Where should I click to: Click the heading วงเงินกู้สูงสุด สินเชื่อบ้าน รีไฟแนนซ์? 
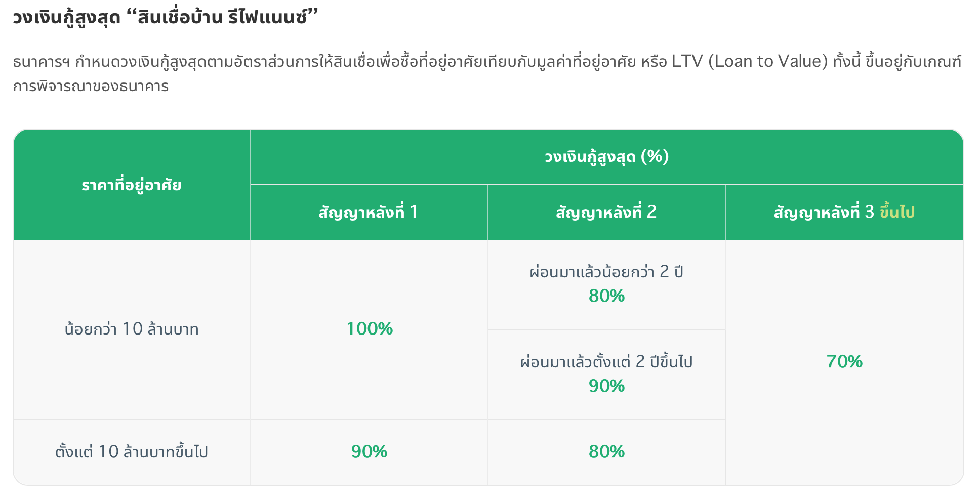(165, 18)
